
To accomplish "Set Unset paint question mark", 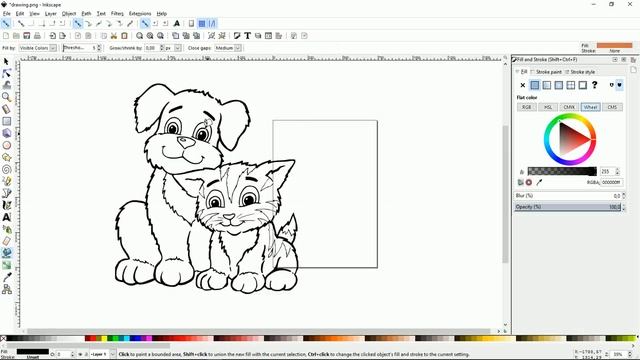I will pos(595,85).
